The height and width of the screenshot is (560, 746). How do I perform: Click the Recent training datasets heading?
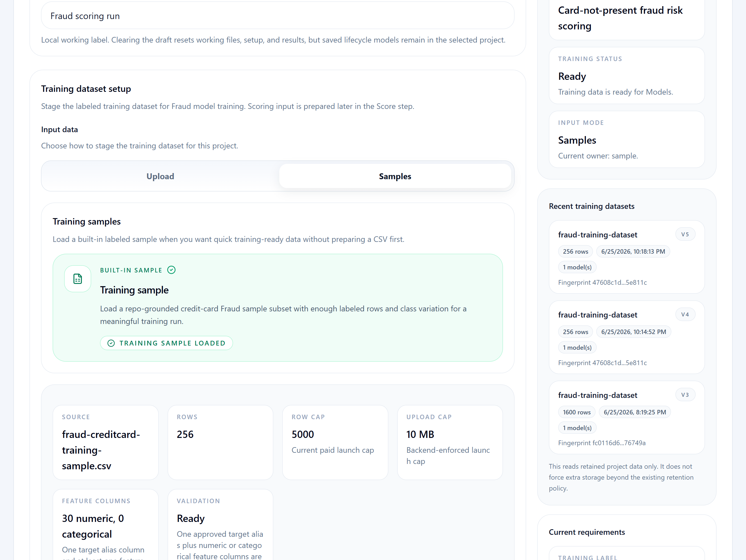pos(591,206)
